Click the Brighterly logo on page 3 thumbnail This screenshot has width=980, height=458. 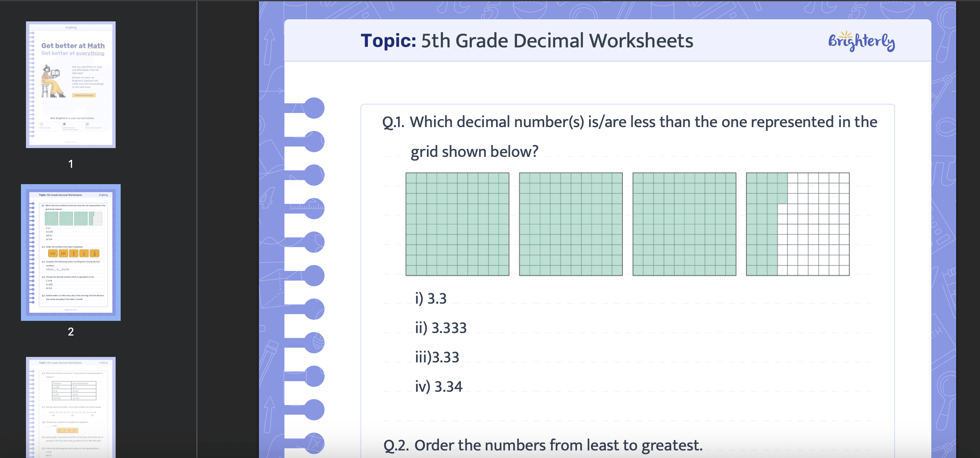[103, 363]
